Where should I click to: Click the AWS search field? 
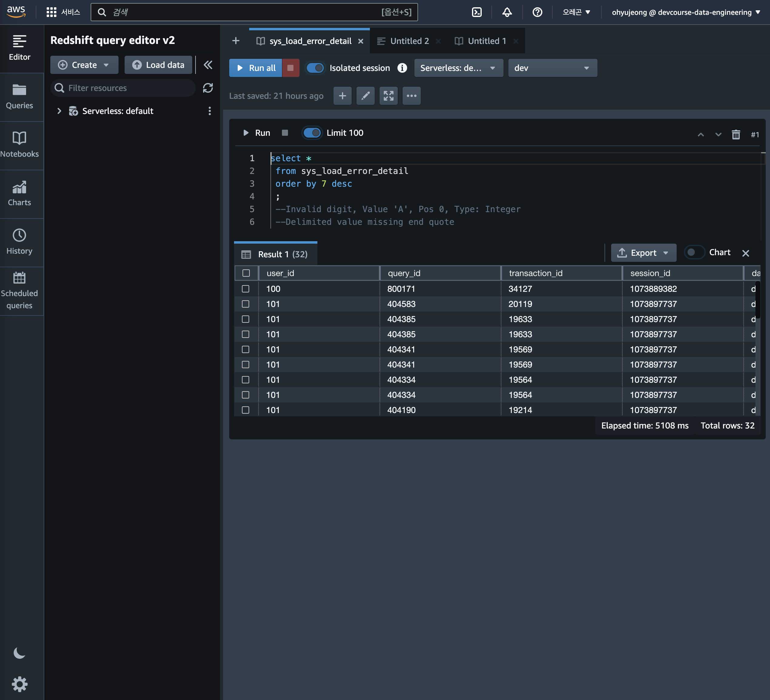tap(254, 12)
